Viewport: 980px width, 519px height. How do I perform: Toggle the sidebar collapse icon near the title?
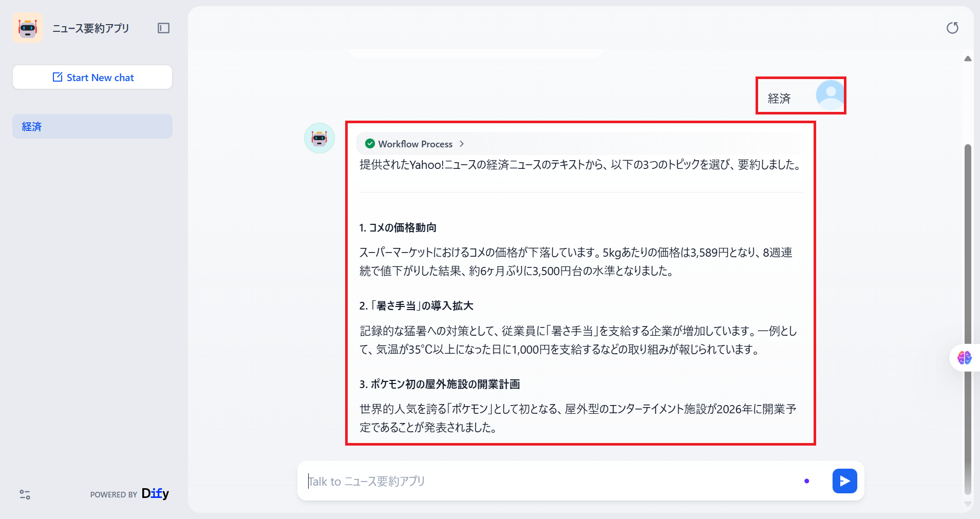point(163,28)
